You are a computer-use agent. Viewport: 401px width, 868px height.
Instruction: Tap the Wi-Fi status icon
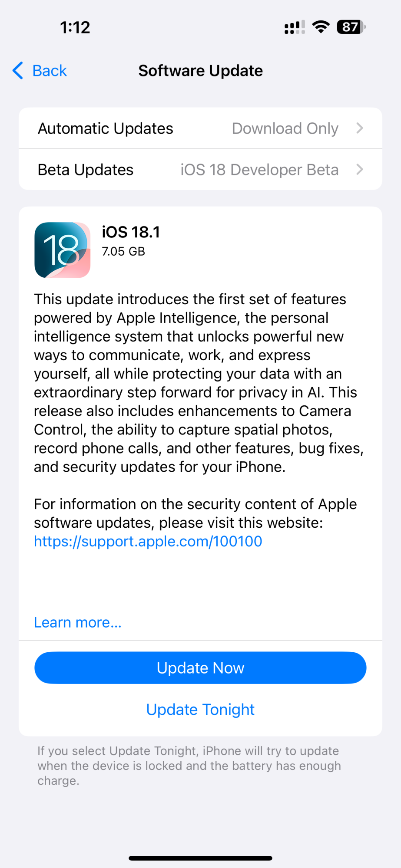tap(321, 27)
